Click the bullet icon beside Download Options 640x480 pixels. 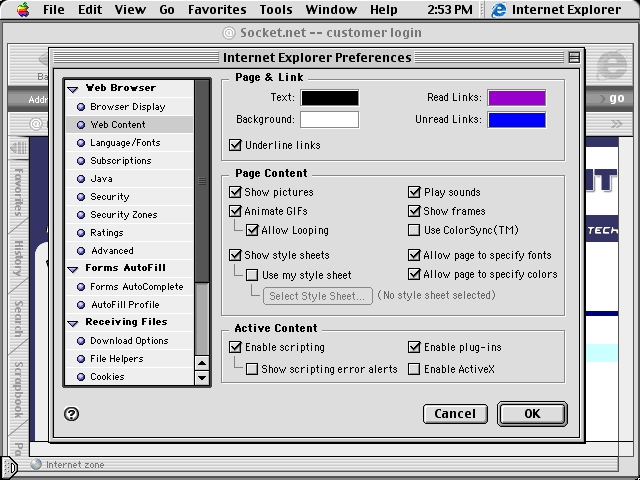pyautogui.click(x=81, y=341)
